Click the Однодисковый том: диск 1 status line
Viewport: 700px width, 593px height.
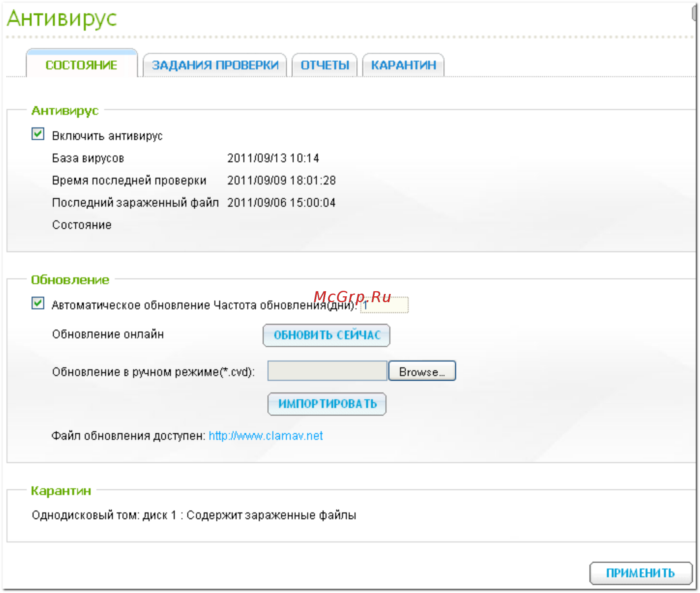[x=194, y=515]
